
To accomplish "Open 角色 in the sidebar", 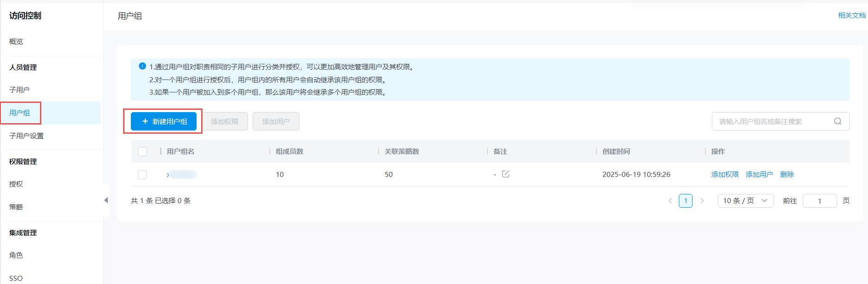I will pos(16,255).
